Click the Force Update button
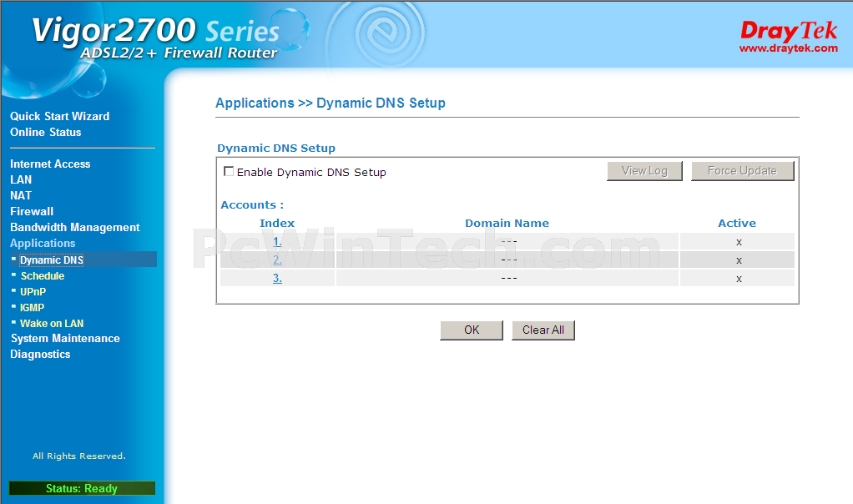The image size is (853, 504). pyautogui.click(x=743, y=171)
